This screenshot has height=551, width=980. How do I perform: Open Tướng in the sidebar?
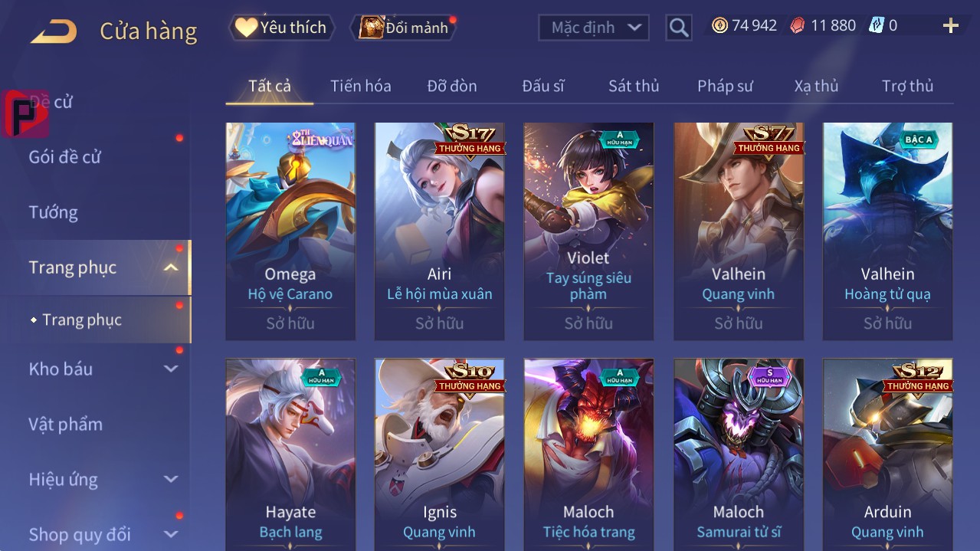coord(54,212)
